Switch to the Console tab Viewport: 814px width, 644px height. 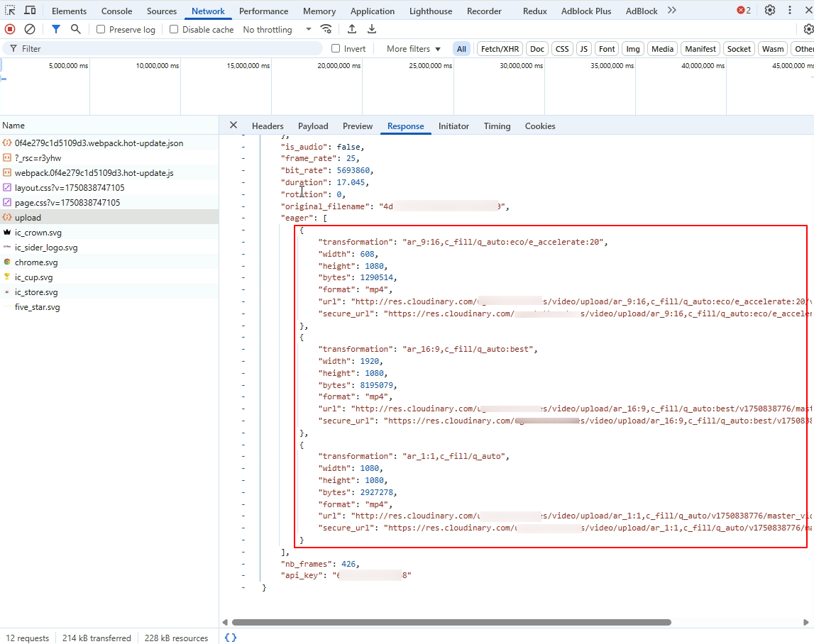(116, 11)
